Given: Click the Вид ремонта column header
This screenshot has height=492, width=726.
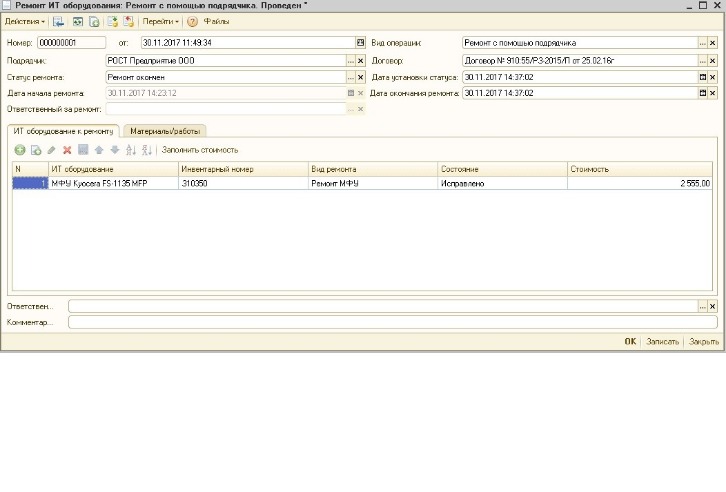Looking at the screenshot, I should click(373, 169).
